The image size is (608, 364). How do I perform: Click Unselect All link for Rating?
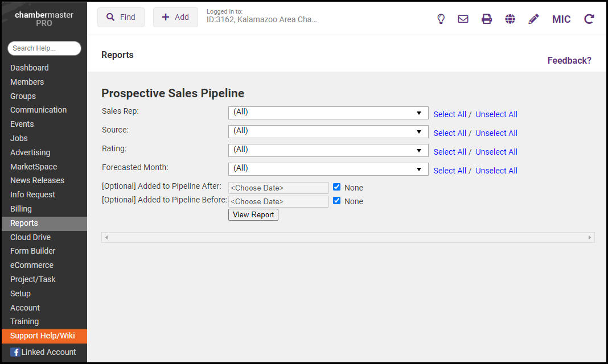(x=496, y=152)
